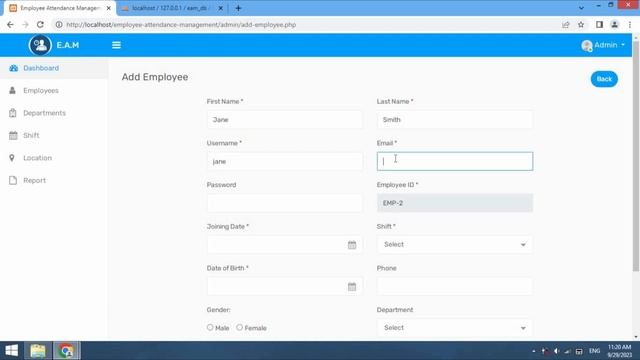Click the Admin avatar icon
The width and height of the screenshot is (640, 360).
587,45
